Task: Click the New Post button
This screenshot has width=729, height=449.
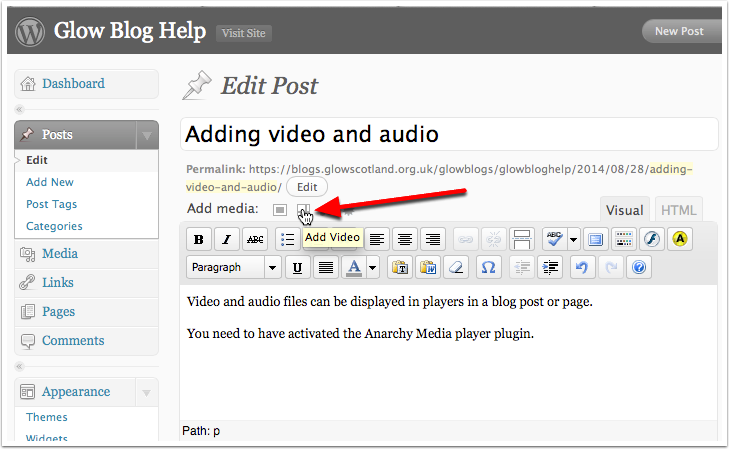Action: 681,31
